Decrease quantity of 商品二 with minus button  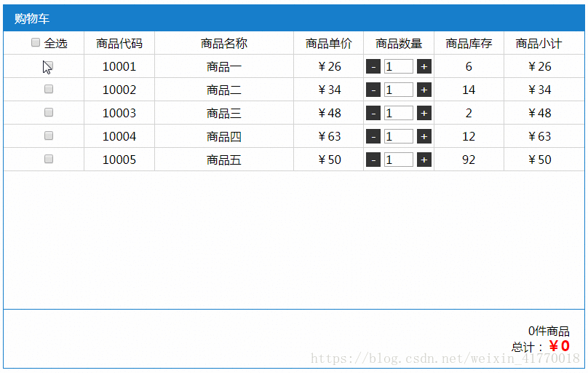coord(373,90)
